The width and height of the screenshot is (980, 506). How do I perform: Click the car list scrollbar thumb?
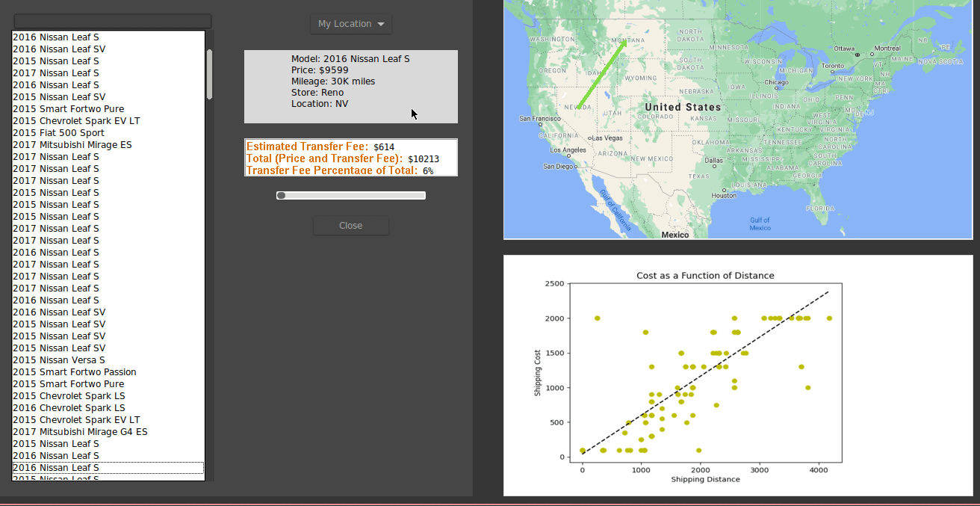210,75
